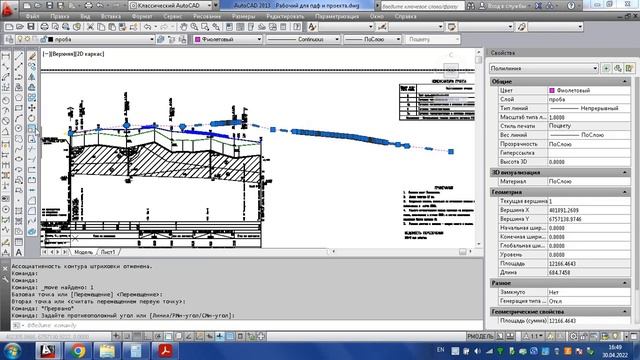Activate Zoom Realtime magnifier tool
The width and height of the screenshot is (640, 360).
[x=194, y=27]
